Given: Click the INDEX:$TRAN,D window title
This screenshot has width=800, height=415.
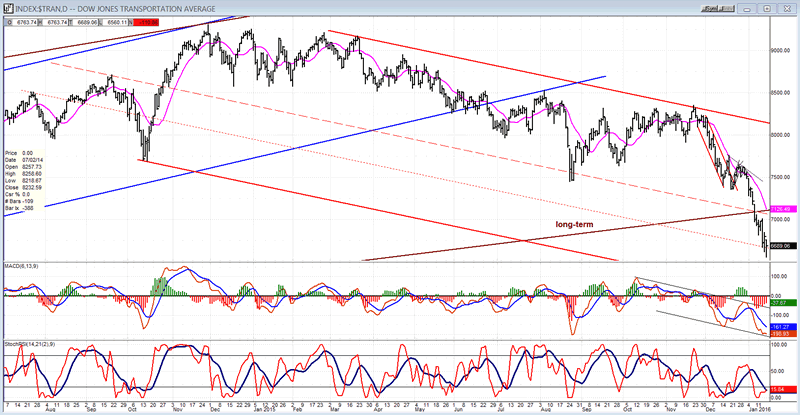Looking at the screenshot, I should click(x=115, y=9).
